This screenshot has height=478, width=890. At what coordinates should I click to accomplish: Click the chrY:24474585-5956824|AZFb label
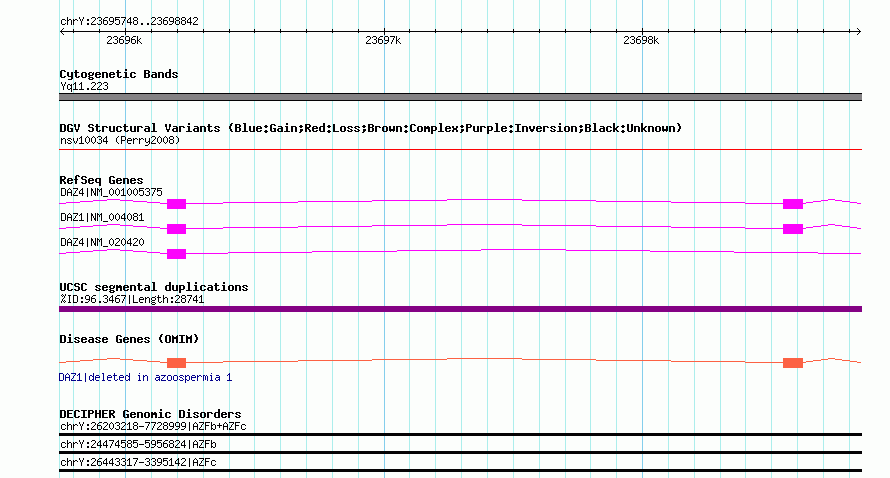pyautogui.click(x=138, y=445)
